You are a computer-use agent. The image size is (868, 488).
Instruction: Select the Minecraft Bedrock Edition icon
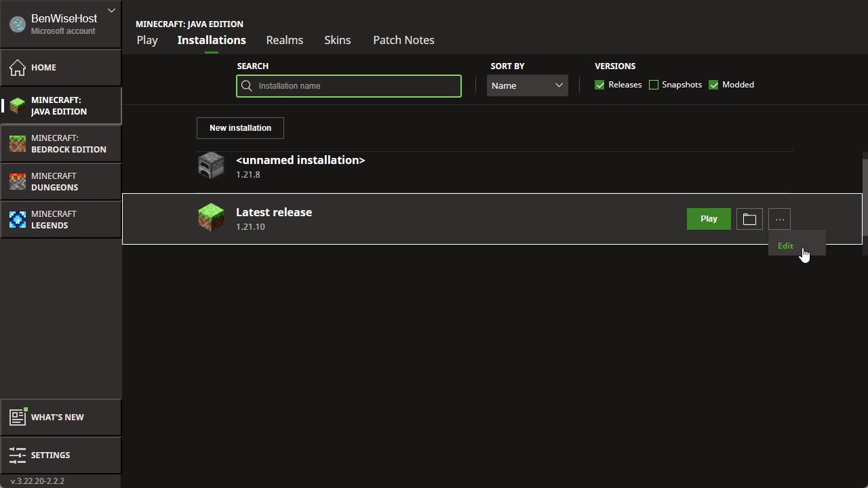pos(18,144)
